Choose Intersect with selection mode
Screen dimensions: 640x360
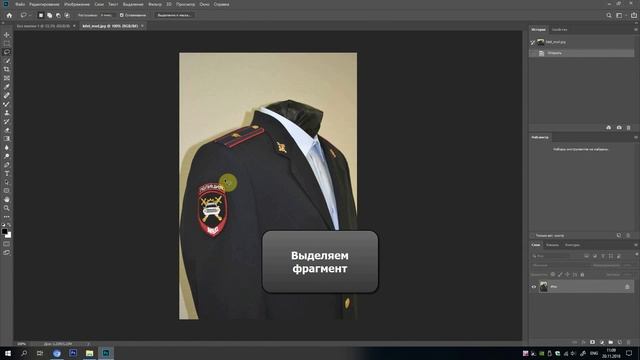point(67,16)
